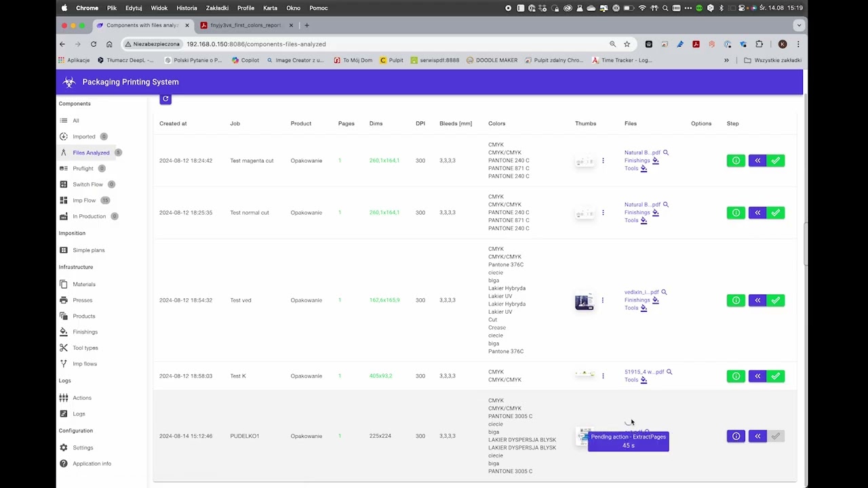The image size is (868, 488).
Task: Move Test normal cut back a step
Action: click(757, 213)
